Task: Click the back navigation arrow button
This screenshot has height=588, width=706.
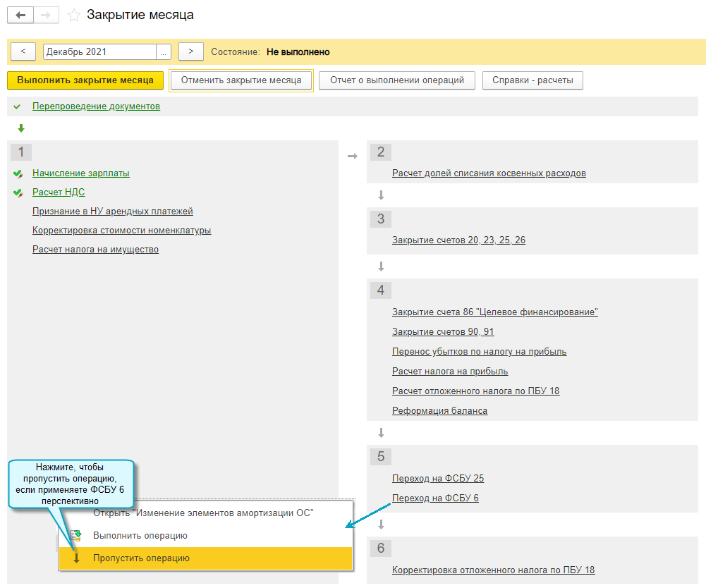Action: pyautogui.click(x=20, y=16)
